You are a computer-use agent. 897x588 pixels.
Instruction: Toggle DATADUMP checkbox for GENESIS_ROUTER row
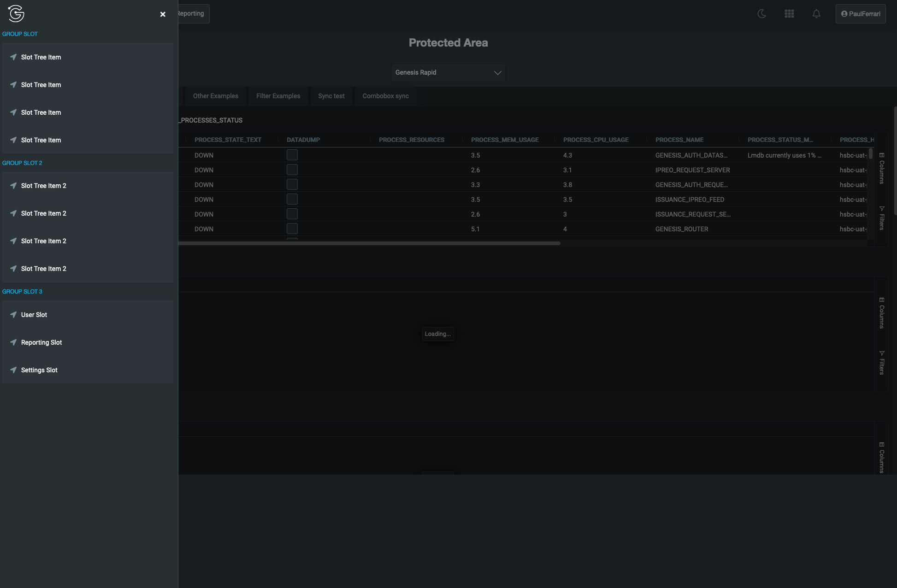coord(292,229)
